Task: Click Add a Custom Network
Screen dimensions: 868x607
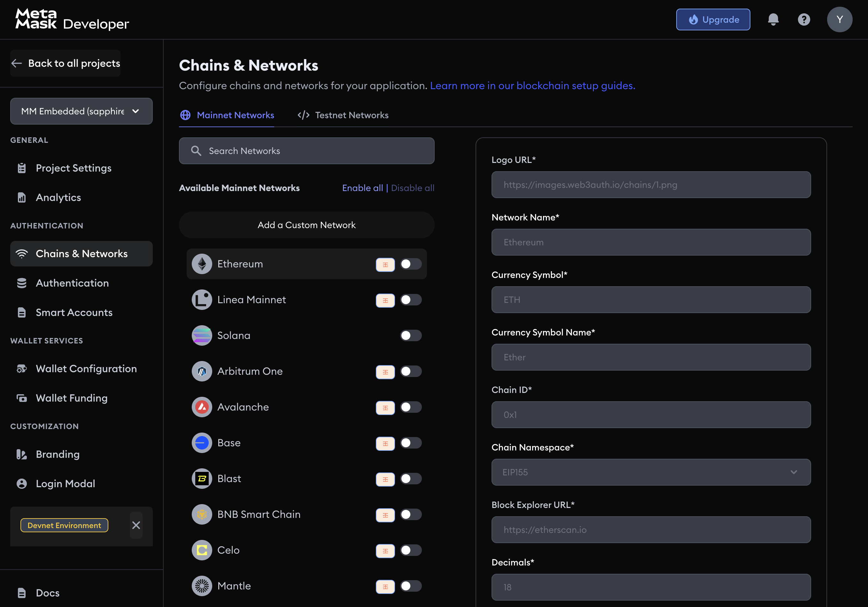Action: click(306, 225)
